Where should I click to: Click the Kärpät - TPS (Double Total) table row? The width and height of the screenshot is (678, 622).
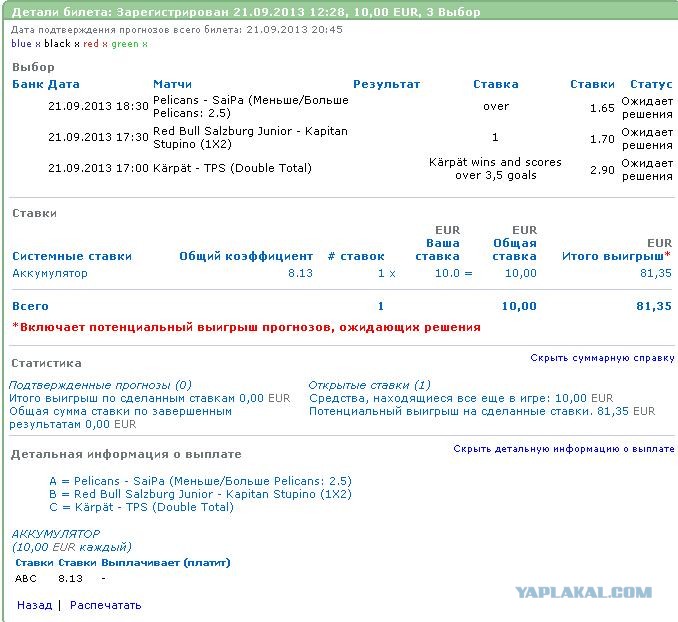[232, 168]
